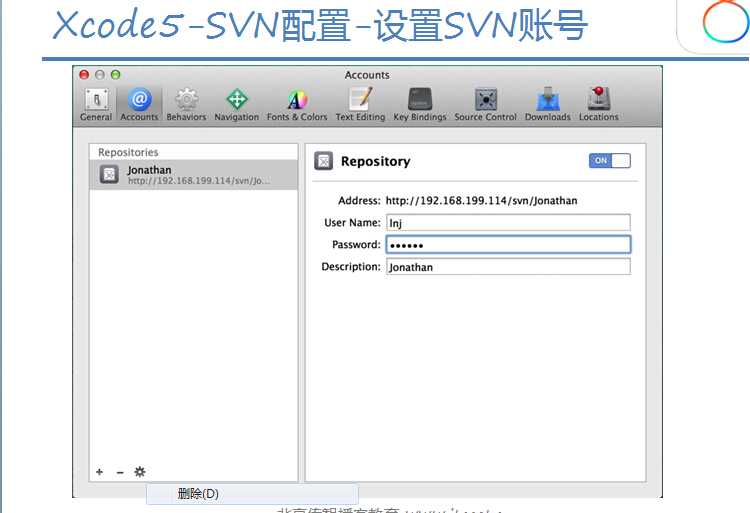The width and height of the screenshot is (750, 513).
Task: Zoom the Accounts window with green button
Action: [x=115, y=75]
